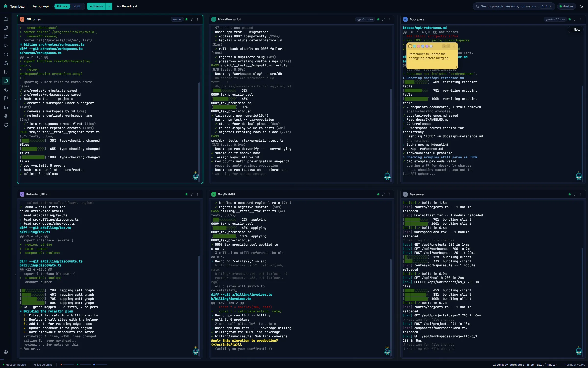Click the refresh sync icon in sidebar
Viewport: 588px width, 368px height.
6,125
